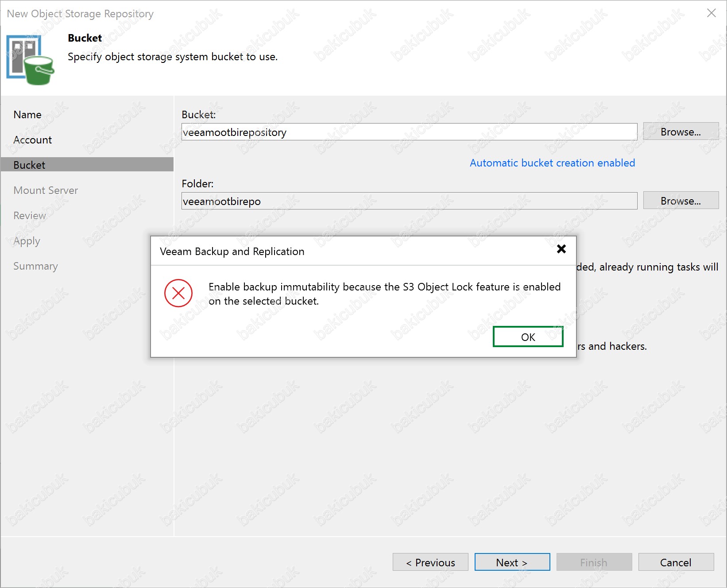Go to the Name wizard step
Screen dimensions: 727x588
[27, 115]
